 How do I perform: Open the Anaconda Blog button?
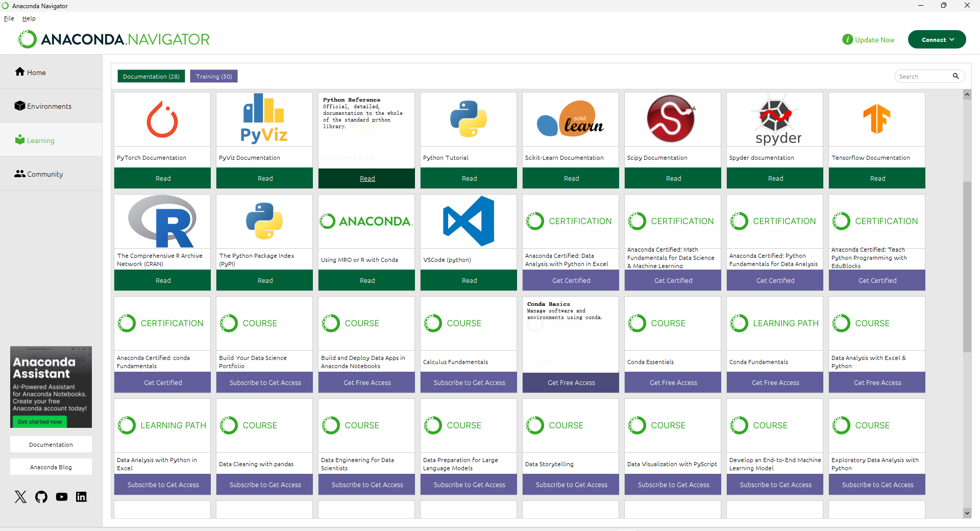click(x=51, y=467)
